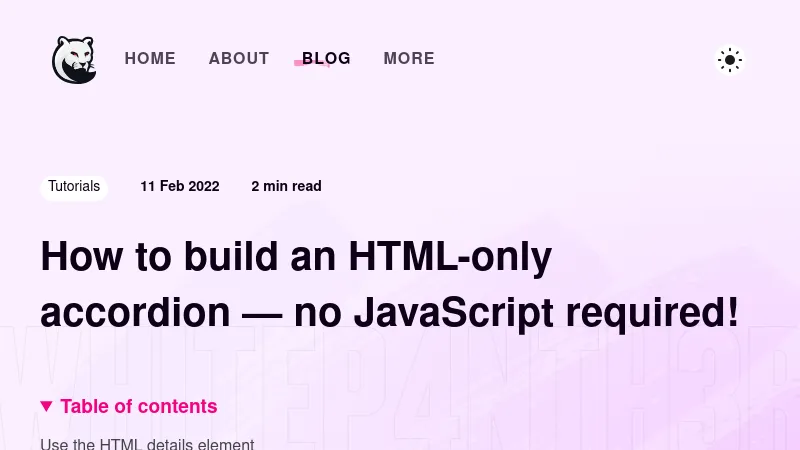The width and height of the screenshot is (800, 450).
Task: Click the word 'accordion' in the title
Action: (135, 313)
